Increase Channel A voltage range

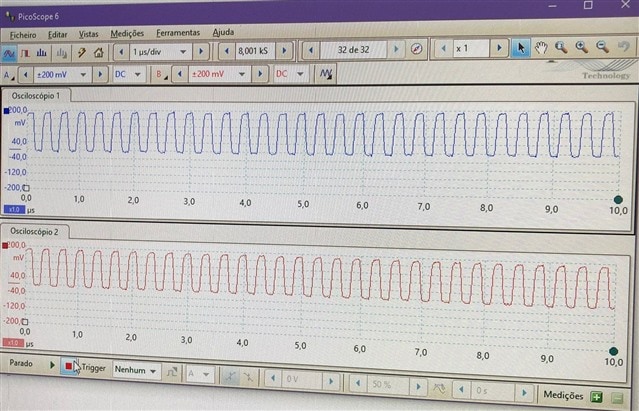(x=100, y=75)
